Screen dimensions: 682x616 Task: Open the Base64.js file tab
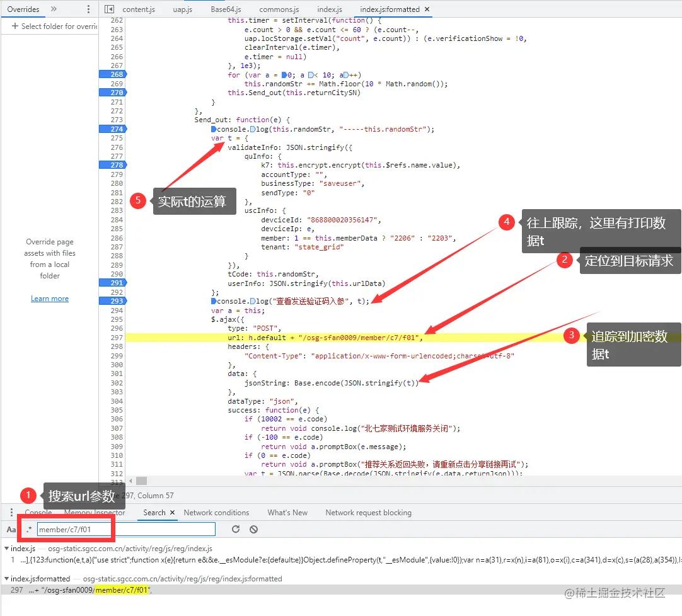[226, 9]
